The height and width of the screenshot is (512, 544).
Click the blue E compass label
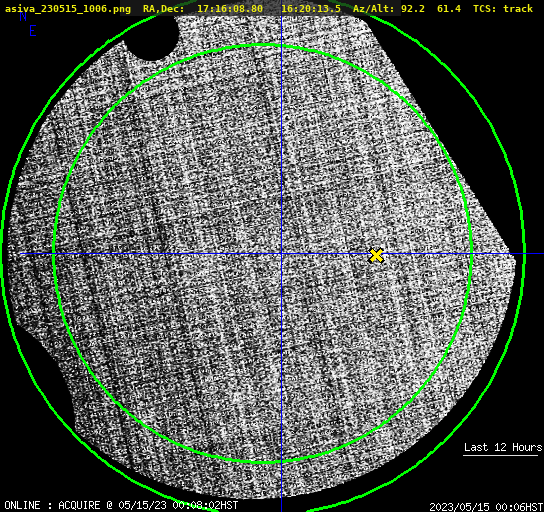click(x=33, y=31)
